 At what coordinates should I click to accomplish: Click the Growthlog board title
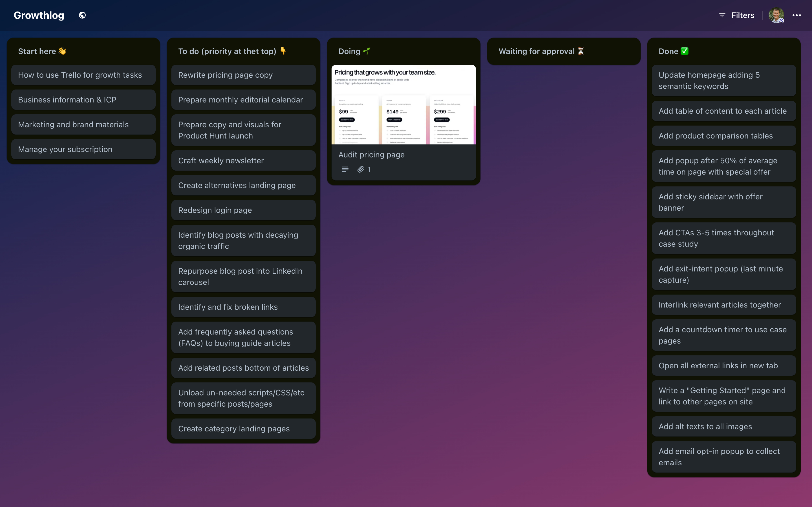pos(39,15)
